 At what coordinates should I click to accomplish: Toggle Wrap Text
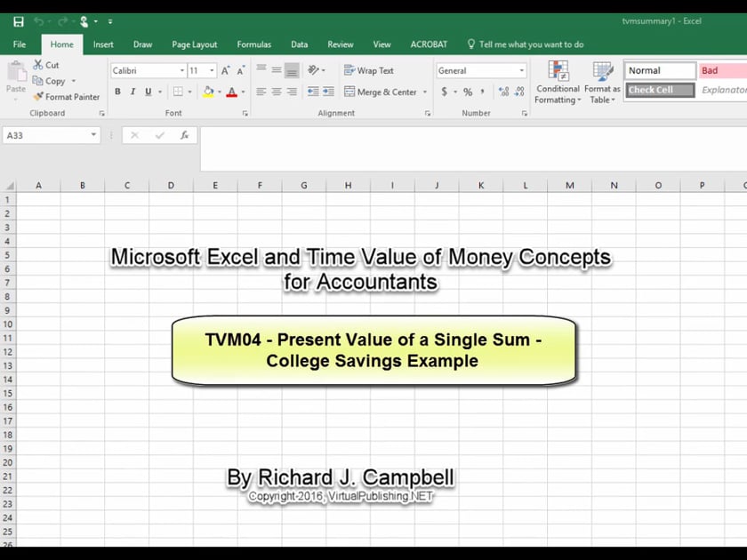(369, 70)
